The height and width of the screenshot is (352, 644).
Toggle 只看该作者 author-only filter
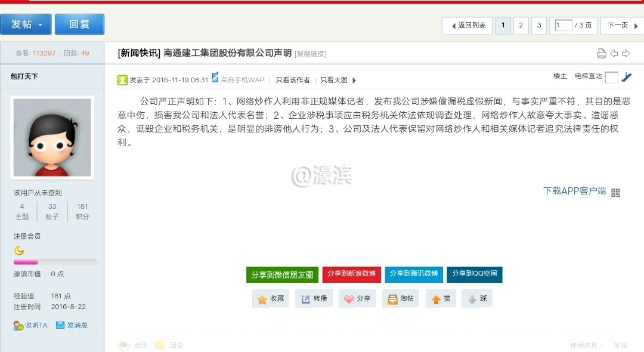click(292, 80)
